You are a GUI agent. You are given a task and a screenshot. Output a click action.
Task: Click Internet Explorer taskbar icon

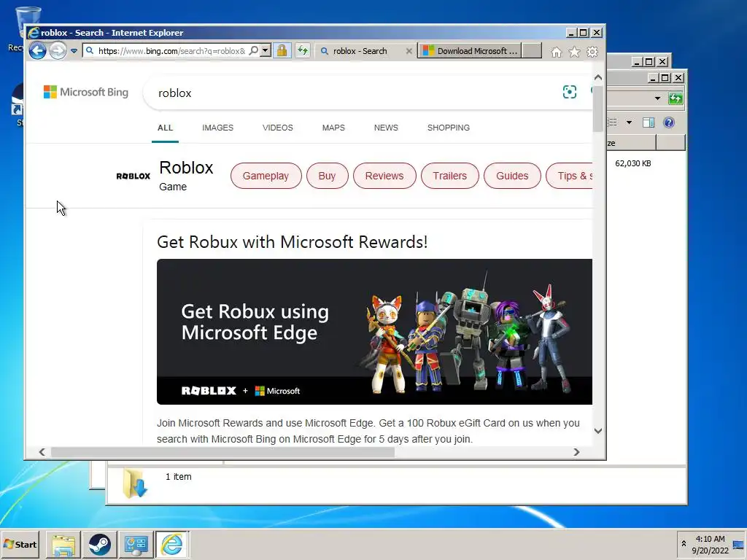(172, 545)
